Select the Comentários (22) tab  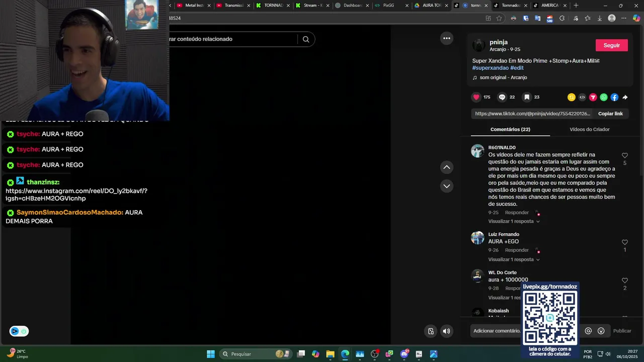coord(510,129)
